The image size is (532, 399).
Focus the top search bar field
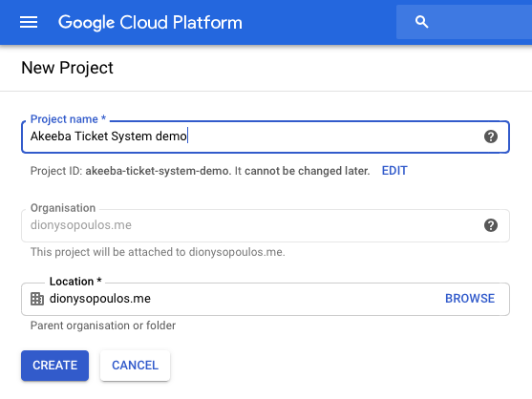(464, 22)
